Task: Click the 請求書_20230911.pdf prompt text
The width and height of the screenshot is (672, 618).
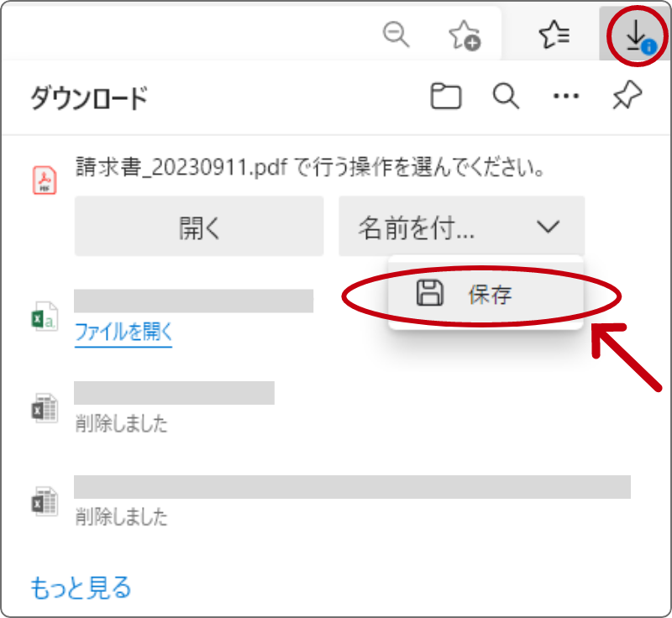Action: coord(310,167)
